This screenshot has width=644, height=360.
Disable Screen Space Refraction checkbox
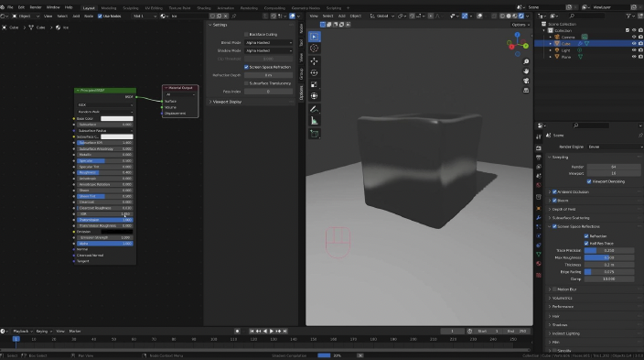click(x=246, y=67)
